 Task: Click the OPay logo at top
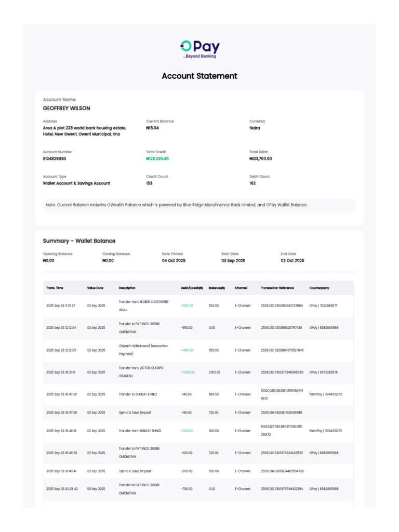point(200,49)
